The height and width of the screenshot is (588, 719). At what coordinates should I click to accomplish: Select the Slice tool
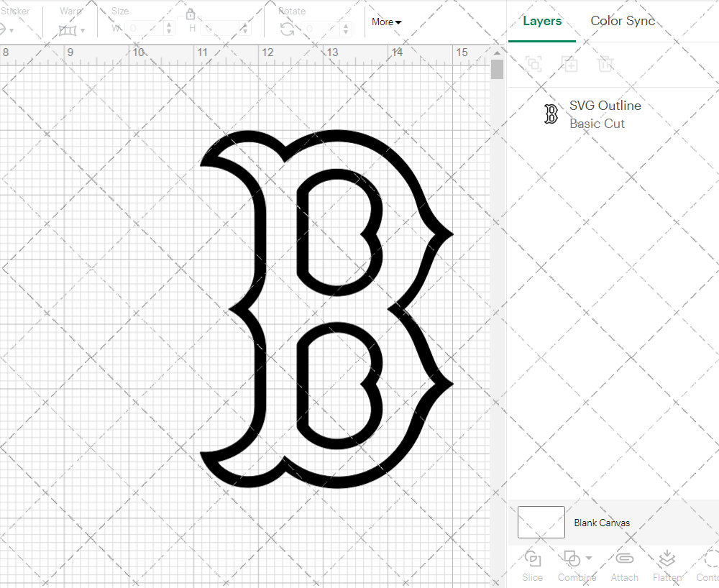tap(532, 566)
